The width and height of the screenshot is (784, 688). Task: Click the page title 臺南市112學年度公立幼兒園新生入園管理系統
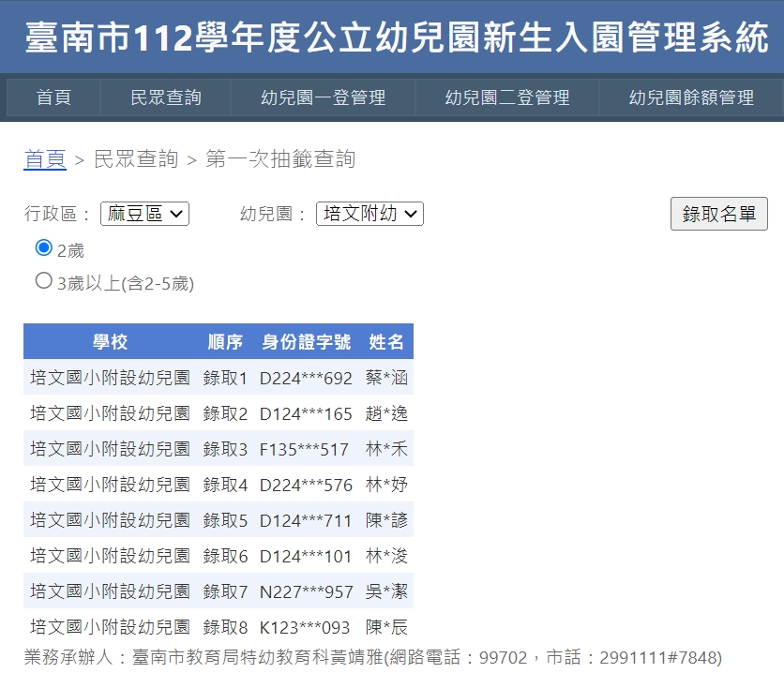(397, 37)
